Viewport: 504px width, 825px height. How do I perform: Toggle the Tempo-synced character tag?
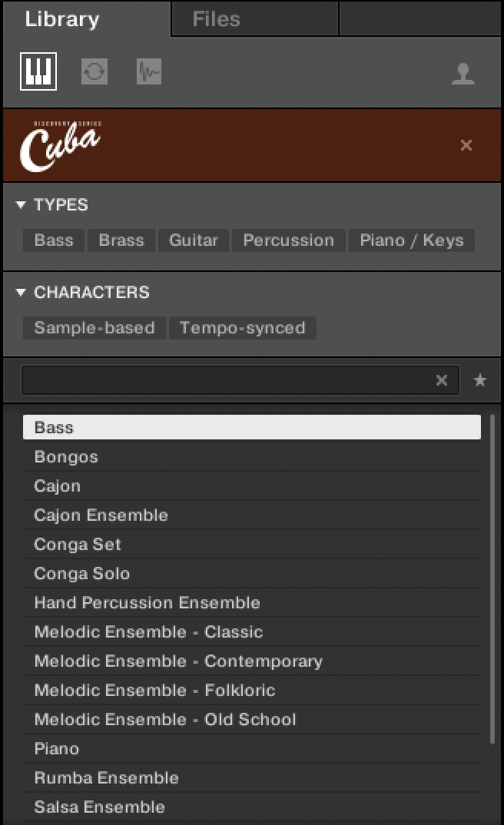(242, 328)
